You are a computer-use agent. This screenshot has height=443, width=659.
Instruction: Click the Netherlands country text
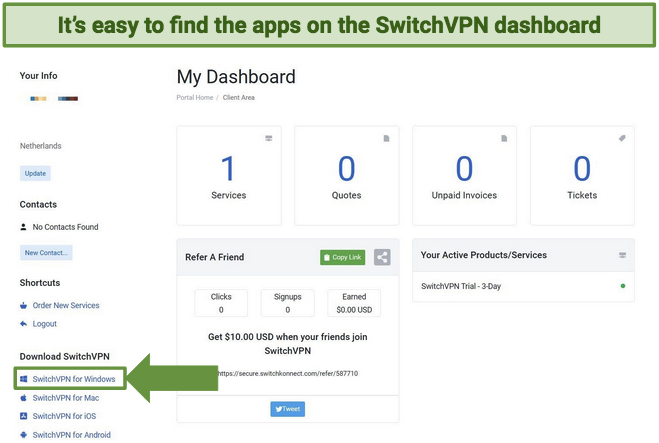pos(41,146)
